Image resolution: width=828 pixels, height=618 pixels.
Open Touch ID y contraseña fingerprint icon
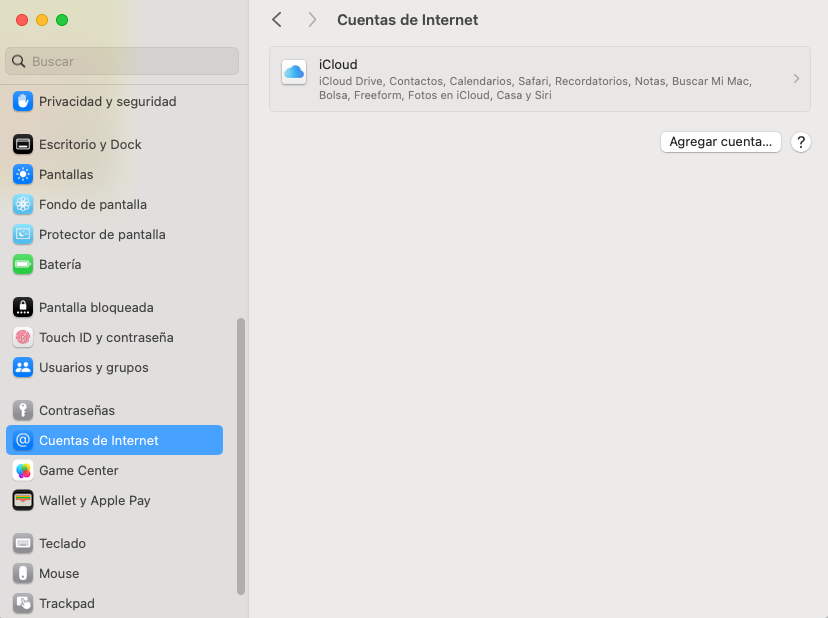point(23,337)
